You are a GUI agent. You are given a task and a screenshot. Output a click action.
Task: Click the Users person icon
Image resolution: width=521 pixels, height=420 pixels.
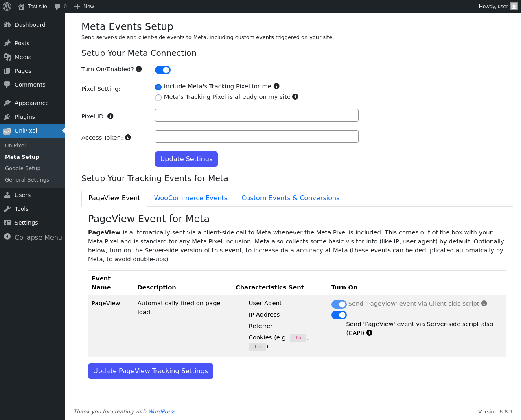coord(7,195)
